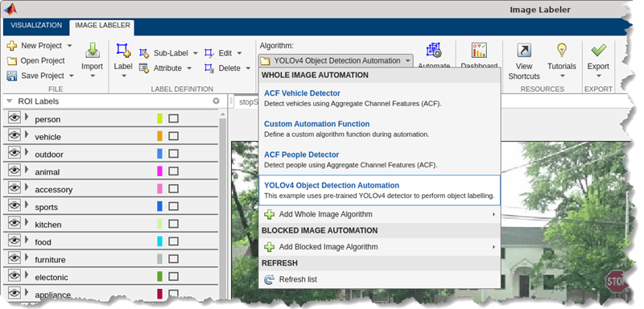Open the Sub-Label dropdown arrow
The height and width of the screenshot is (309, 644).
(x=196, y=53)
